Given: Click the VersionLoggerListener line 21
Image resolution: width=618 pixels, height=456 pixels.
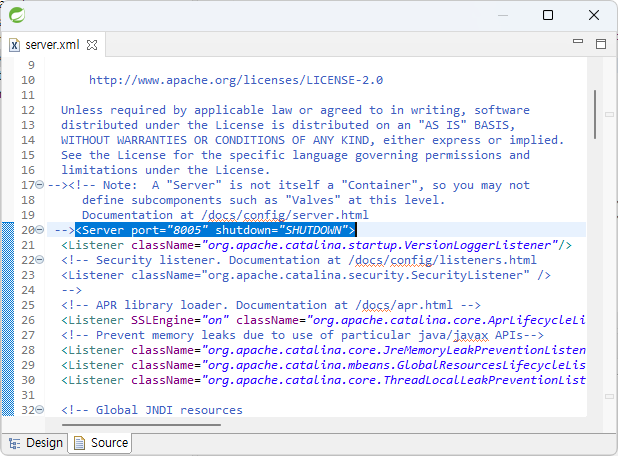Looking at the screenshot, I should click(x=316, y=245).
